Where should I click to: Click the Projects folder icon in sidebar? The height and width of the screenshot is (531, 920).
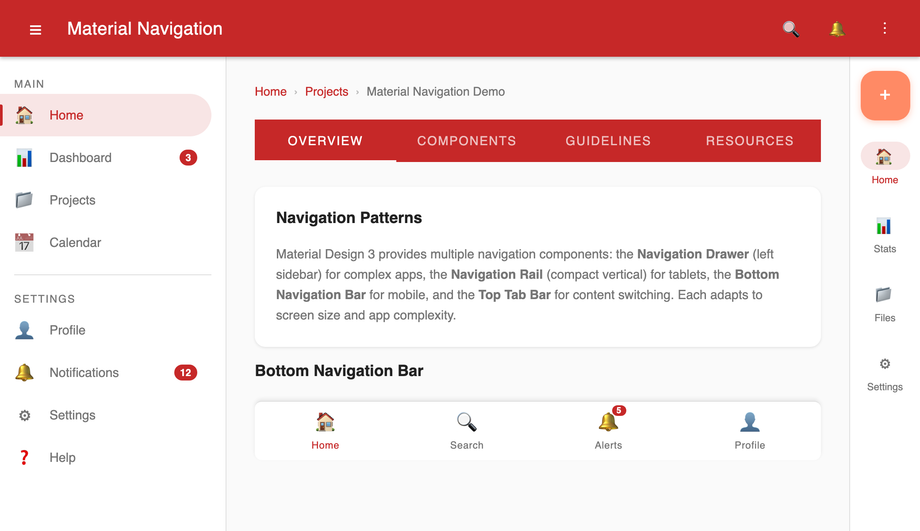click(x=24, y=200)
